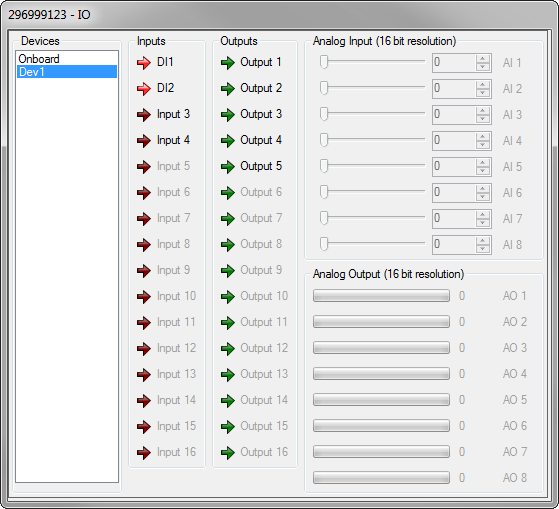Toggle the Output 3 green arrow icon
This screenshot has width=559, height=509.
[227, 115]
